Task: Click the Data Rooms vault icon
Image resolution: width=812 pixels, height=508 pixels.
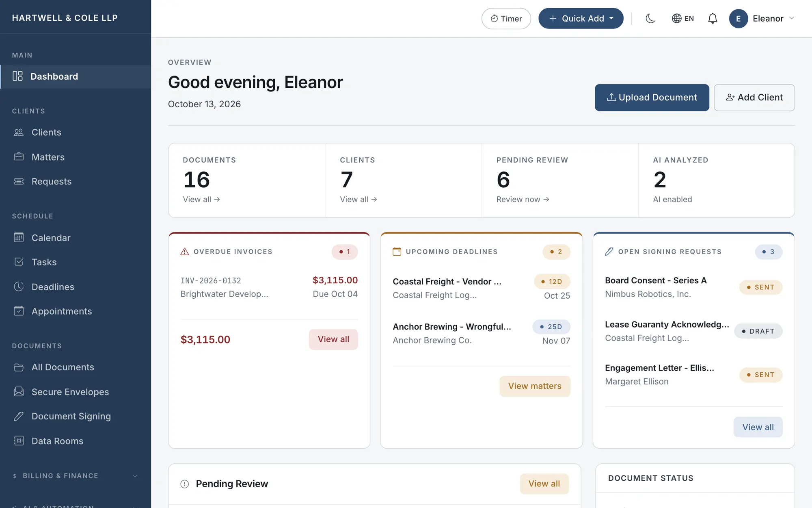Action: [x=19, y=441]
